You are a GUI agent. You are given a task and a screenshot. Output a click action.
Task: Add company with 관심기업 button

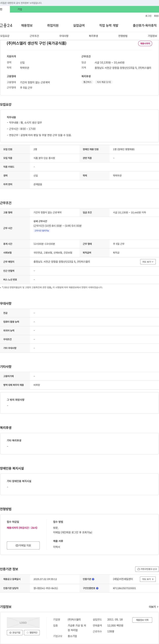click(x=15, y=632)
